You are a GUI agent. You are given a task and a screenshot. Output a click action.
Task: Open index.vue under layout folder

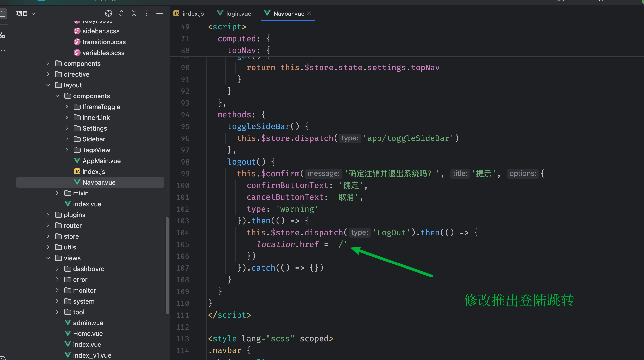[87, 204]
